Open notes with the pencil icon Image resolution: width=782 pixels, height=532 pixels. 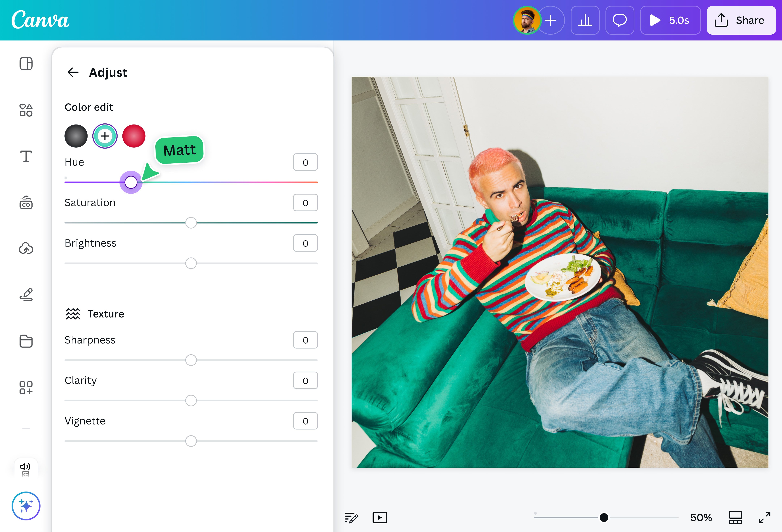point(351,518)
